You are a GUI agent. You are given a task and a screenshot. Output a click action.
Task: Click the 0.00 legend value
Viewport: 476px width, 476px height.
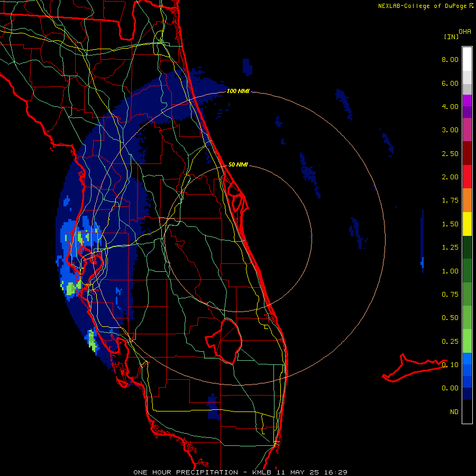click(450, 388)
